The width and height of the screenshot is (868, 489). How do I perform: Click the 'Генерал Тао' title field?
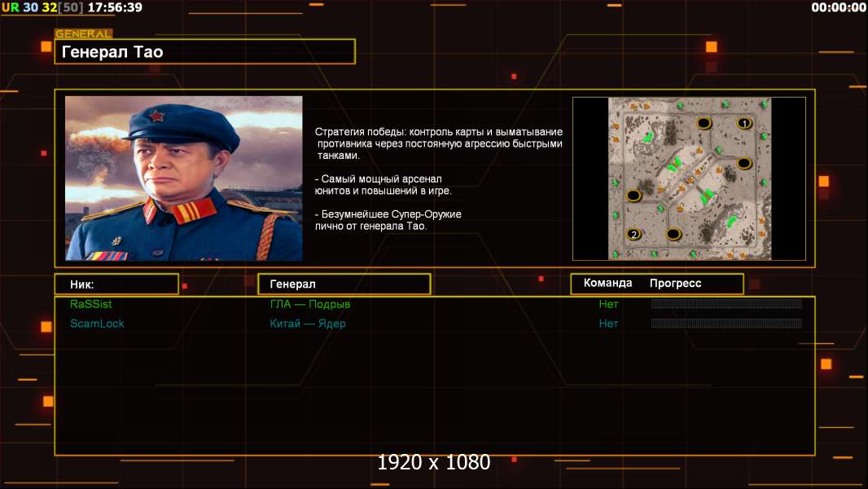coord(204,51)
